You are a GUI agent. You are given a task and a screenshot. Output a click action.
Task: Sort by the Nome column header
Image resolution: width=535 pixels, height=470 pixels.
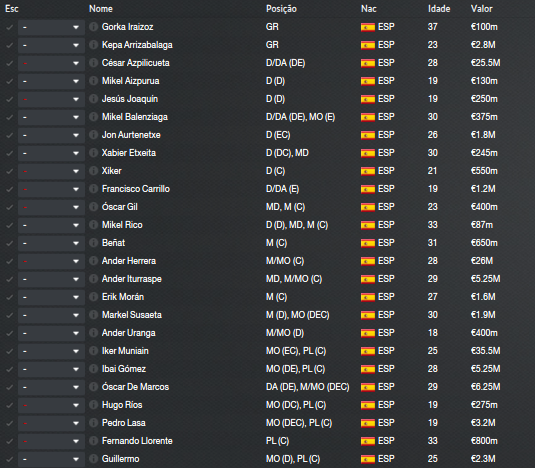(101, 9)
